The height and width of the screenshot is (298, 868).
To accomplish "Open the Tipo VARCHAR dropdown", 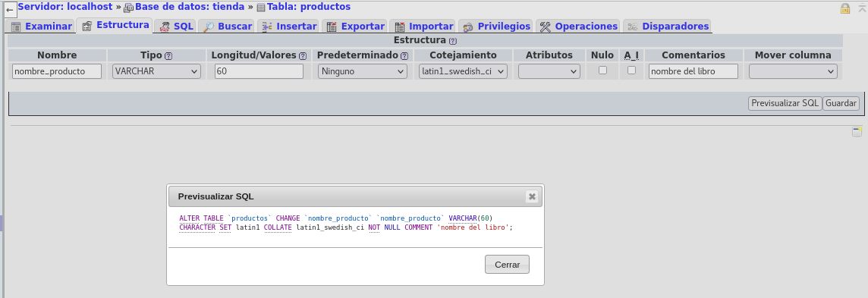I will click(156, 71).
